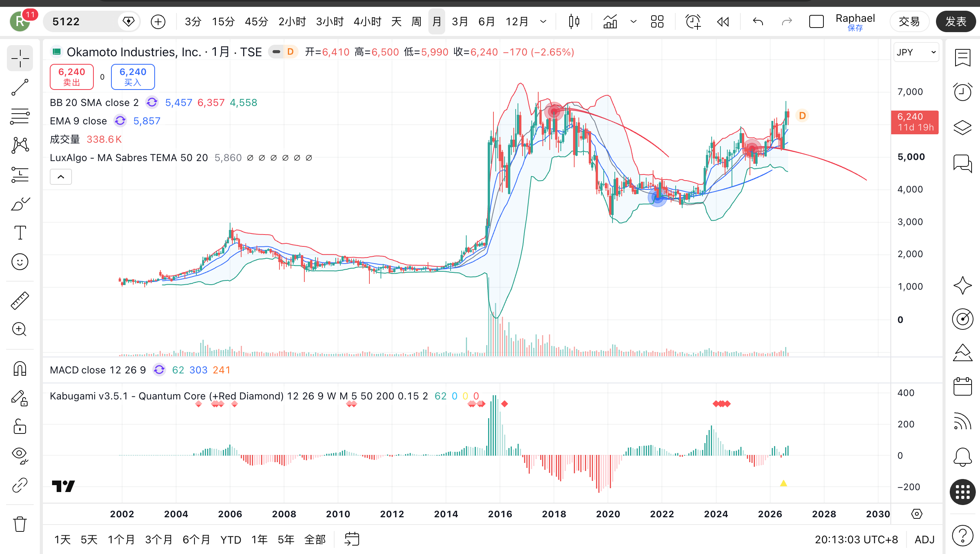
Task: Click the orange D dividend marker on chart
Action: pyautogui.click(x=802, y=116)
